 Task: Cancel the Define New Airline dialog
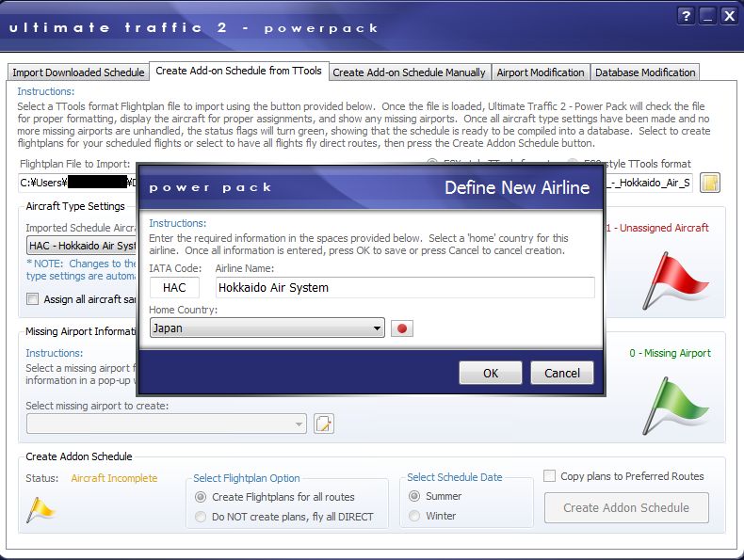(562, 373)
